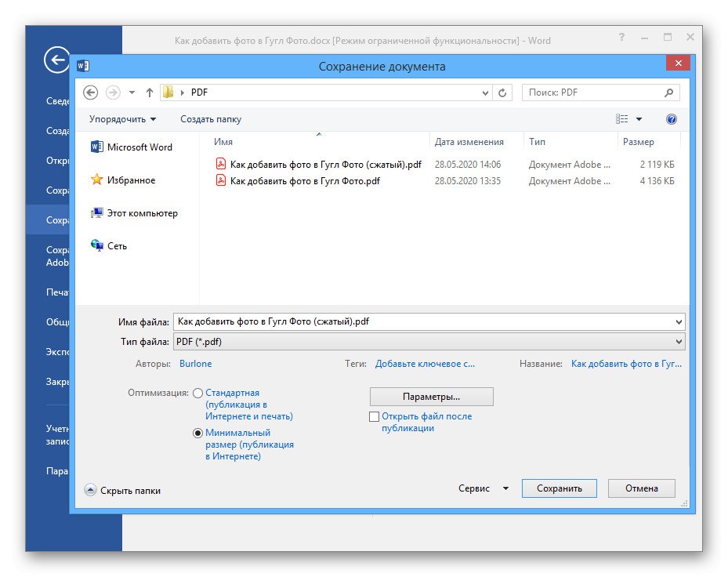Click the Отмена button
The height and width of the screenshot is (577, 728).
(x=642, y=488)
